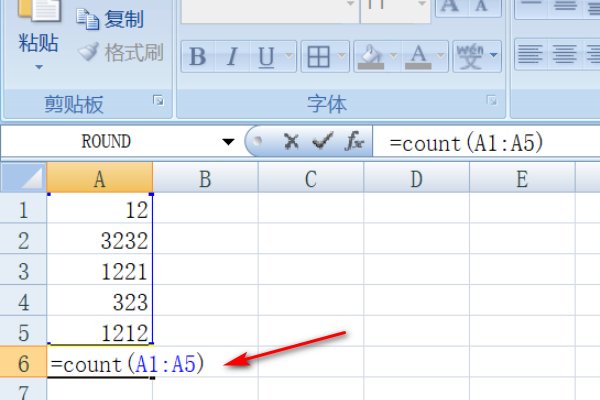Open the Font Color dropdown arrow

[x=441, y=56]
